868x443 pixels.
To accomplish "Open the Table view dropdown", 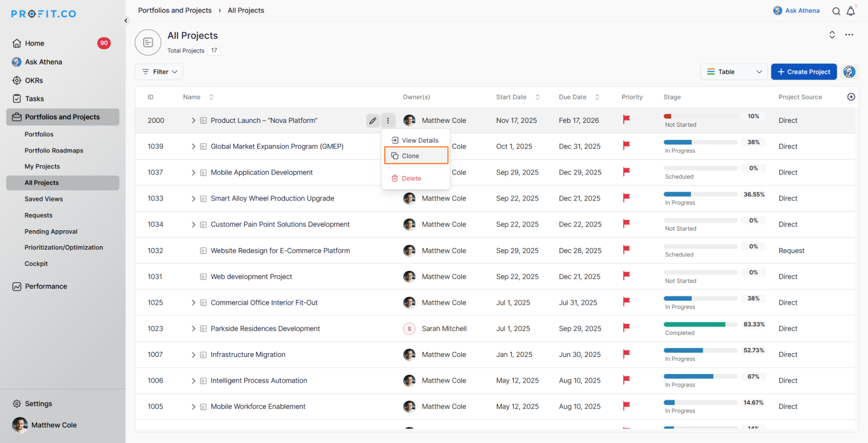I will (x=733, y=72).
